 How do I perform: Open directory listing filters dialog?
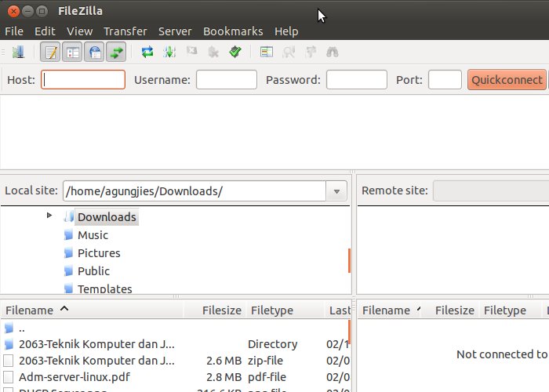point(267,53)
